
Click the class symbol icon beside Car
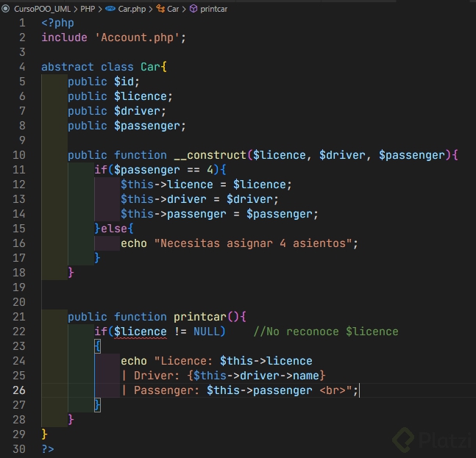(160, 9)
